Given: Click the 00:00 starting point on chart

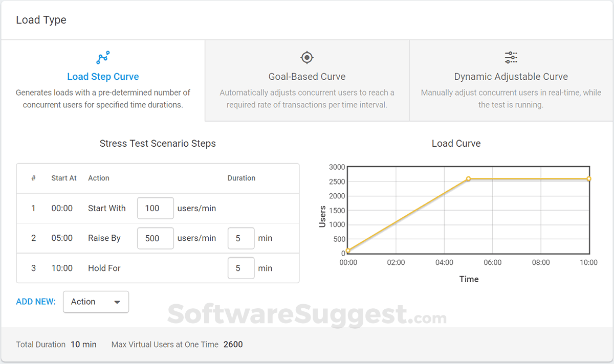Looking at the screenshot, I should pos(348,251).
